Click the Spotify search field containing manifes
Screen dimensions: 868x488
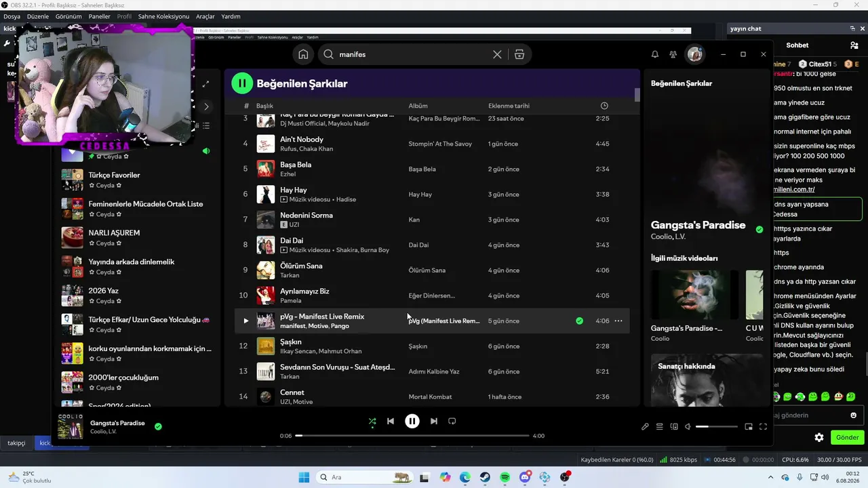tap(414, 54)
